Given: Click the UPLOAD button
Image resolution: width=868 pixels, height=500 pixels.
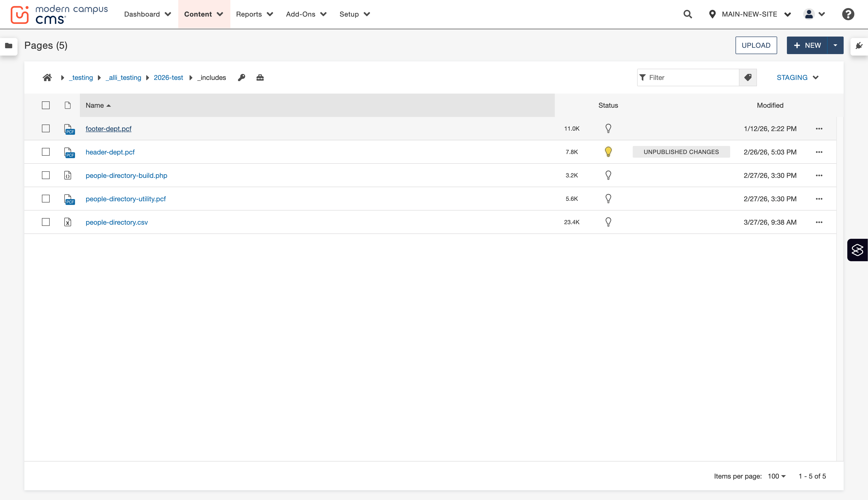Looking at the screenshot, I should (756, 45).
